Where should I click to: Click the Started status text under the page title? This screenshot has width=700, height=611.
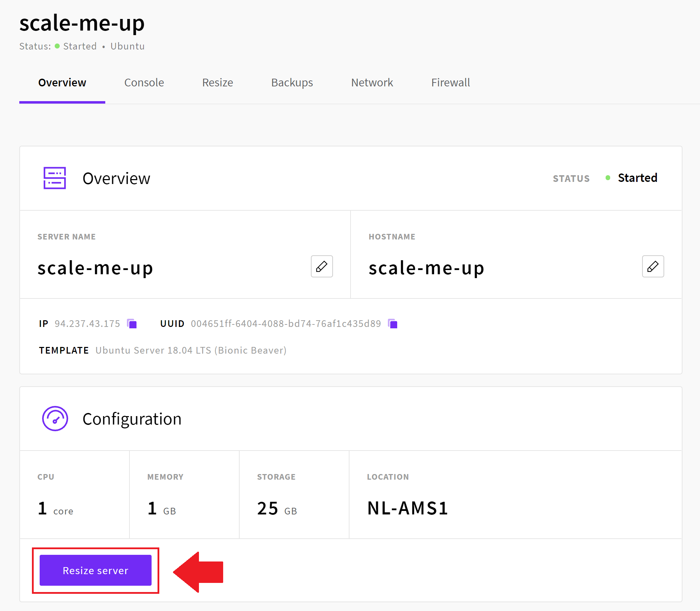coord(80,46)
